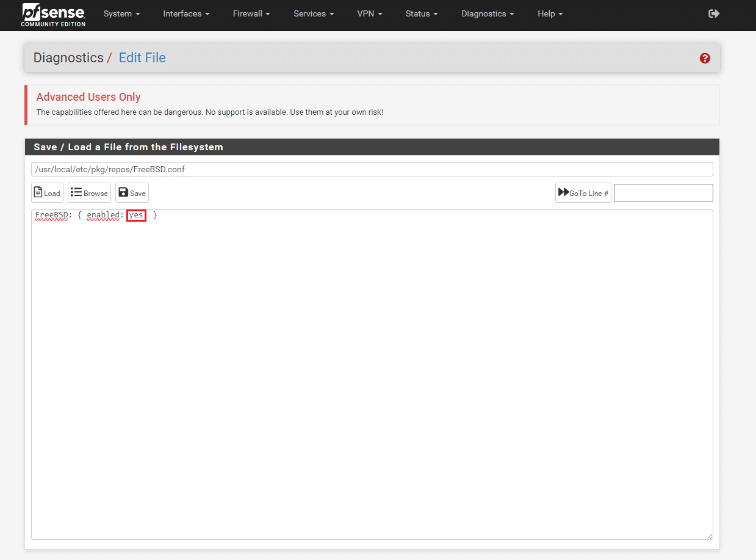The height and width of the screenshot is (560, 756).
Task: Click the word 'enabled' in the editor
Action: point(103,216)
